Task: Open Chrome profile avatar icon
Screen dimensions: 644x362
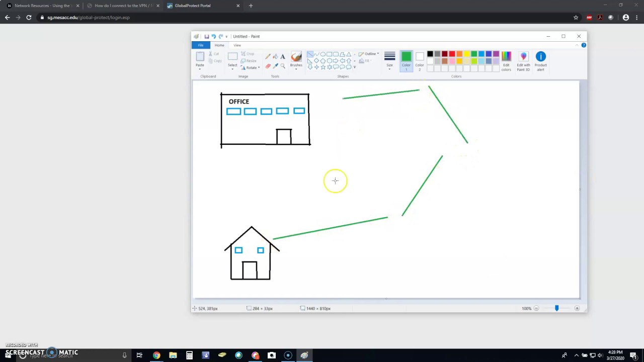Action: [626, 18]
